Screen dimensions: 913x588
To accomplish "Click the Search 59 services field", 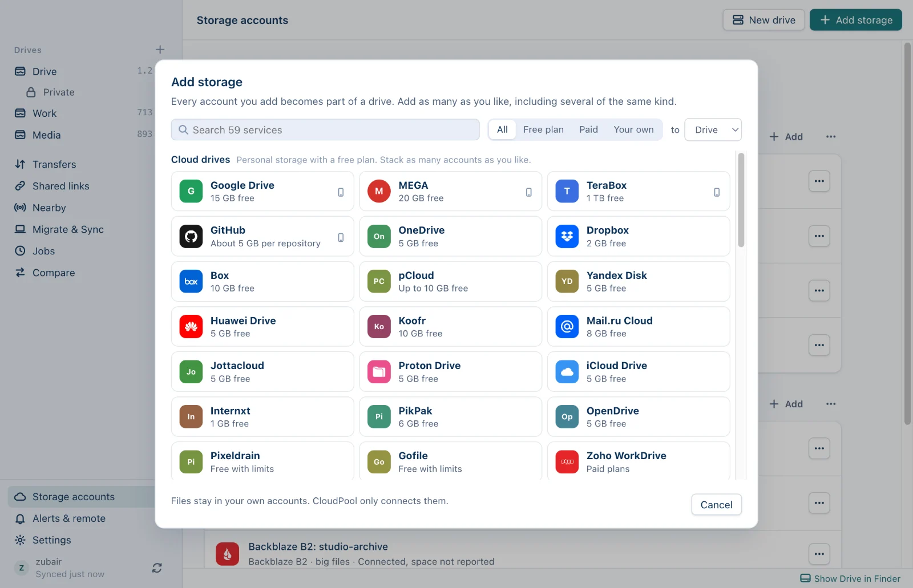I will 325,129.
